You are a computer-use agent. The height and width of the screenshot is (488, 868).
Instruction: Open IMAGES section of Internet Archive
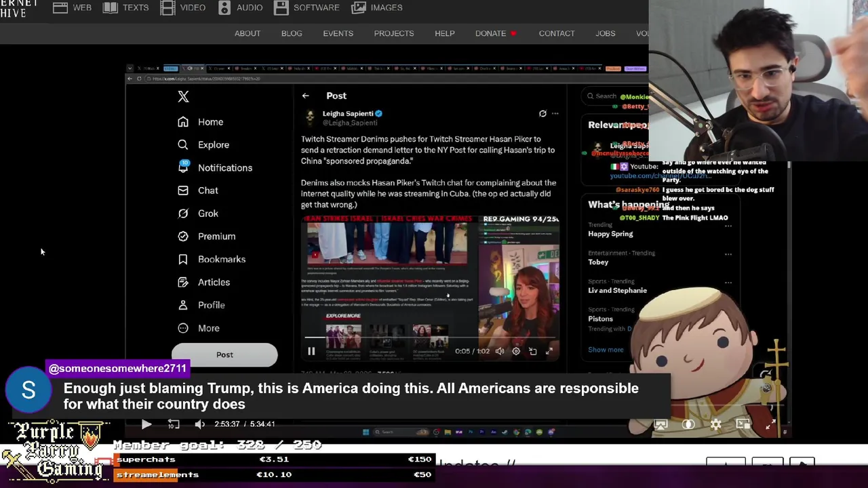coord(377,7)
